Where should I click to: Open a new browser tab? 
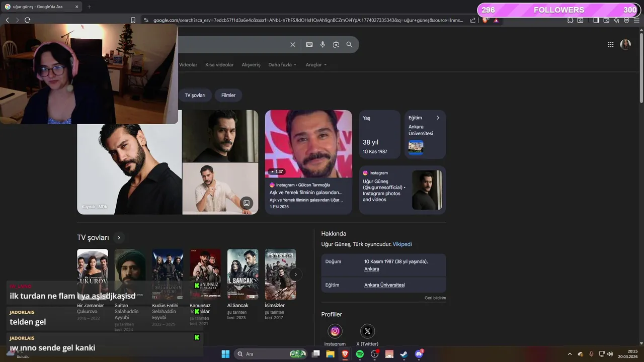[x=89, y=7]
